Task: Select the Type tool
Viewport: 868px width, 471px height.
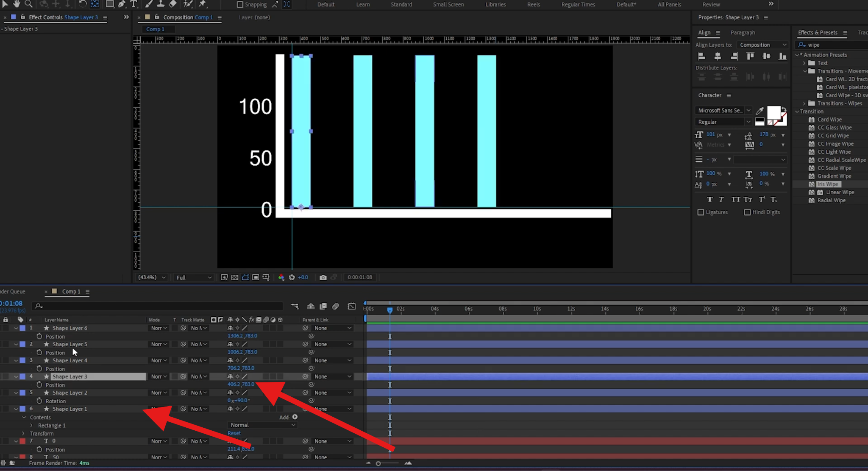Action: click(x=134, y=4)
